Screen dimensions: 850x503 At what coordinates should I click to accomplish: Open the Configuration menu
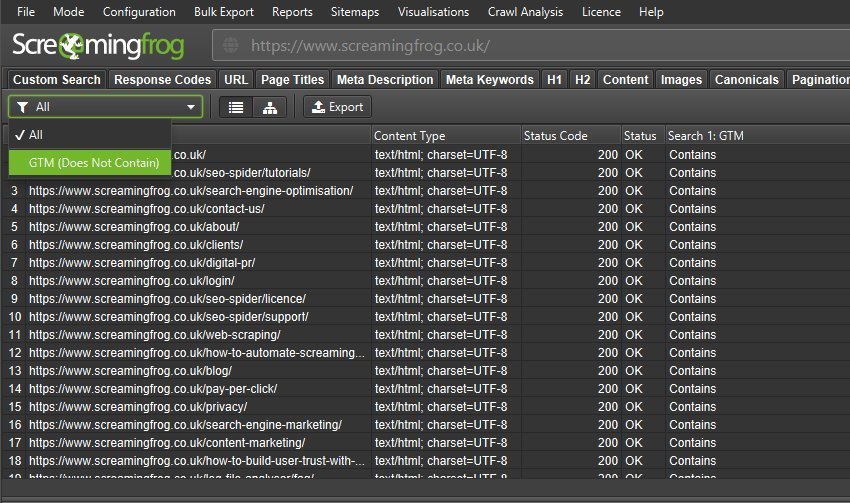(x=139, y=12)
